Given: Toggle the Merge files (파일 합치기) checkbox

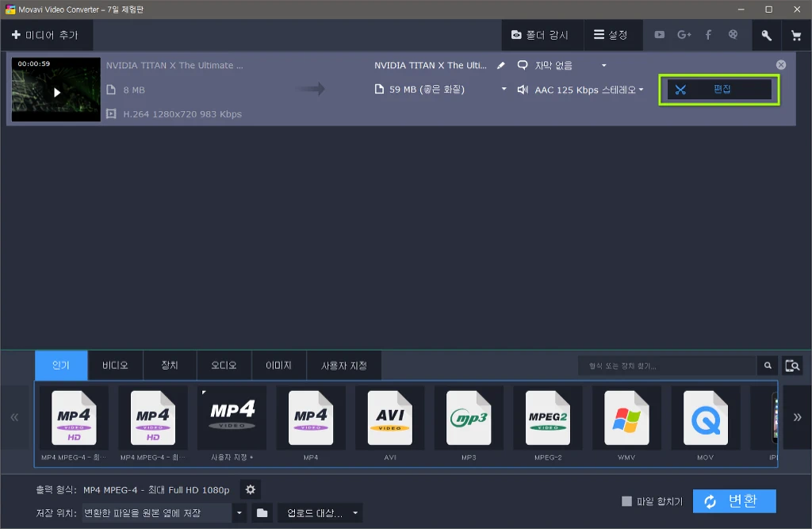Looking at the screenshot, I should [626, 501].
